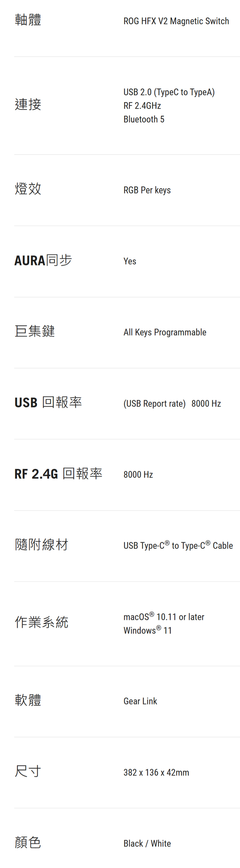The height and width of the screenshot is (868, 240).
Task: Click the USB 回報率 label
Action: (x=48, y=402)
